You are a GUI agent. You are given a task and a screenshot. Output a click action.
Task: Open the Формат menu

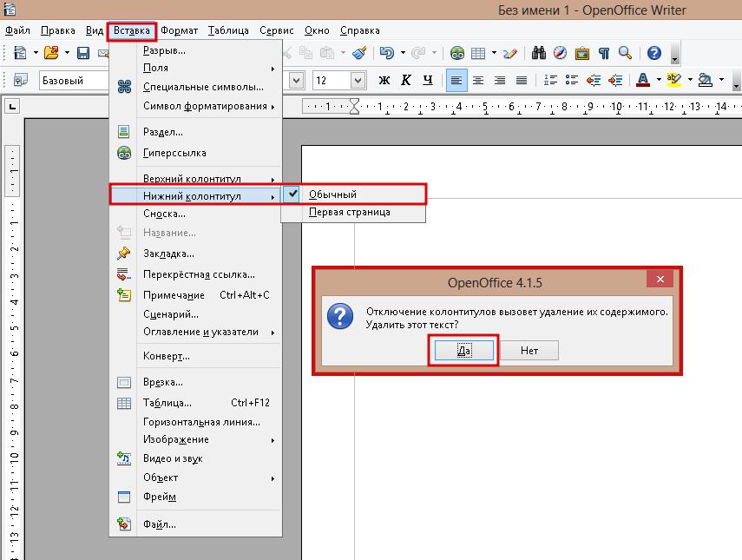pos(179,30)
